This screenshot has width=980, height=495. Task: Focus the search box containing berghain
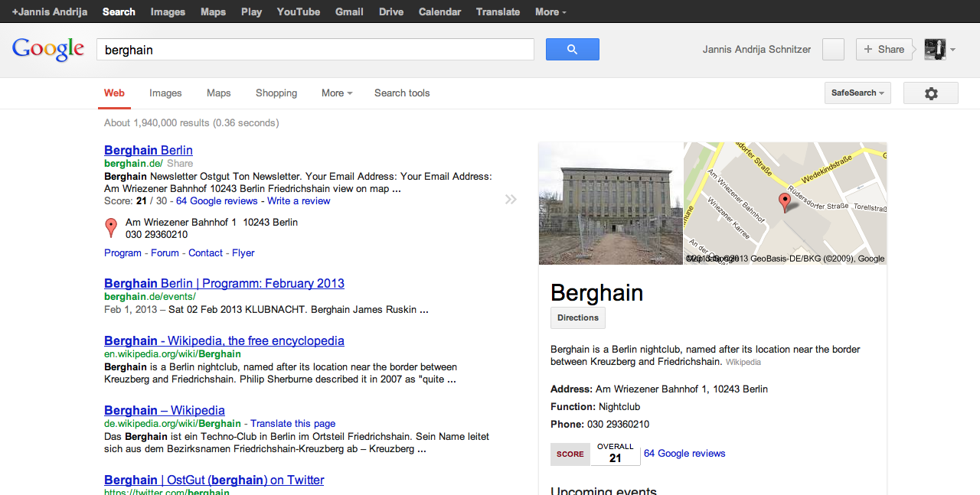coord(315,50)
